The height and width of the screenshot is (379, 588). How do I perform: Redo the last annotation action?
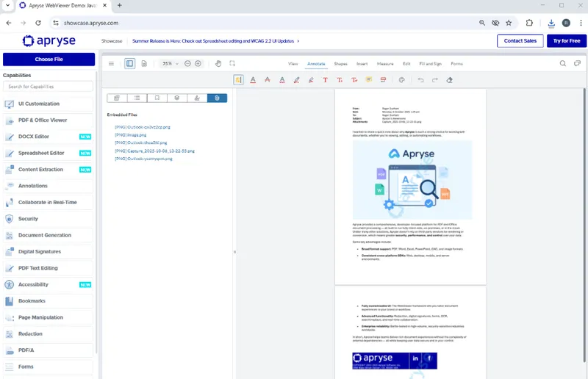[435, 80]
